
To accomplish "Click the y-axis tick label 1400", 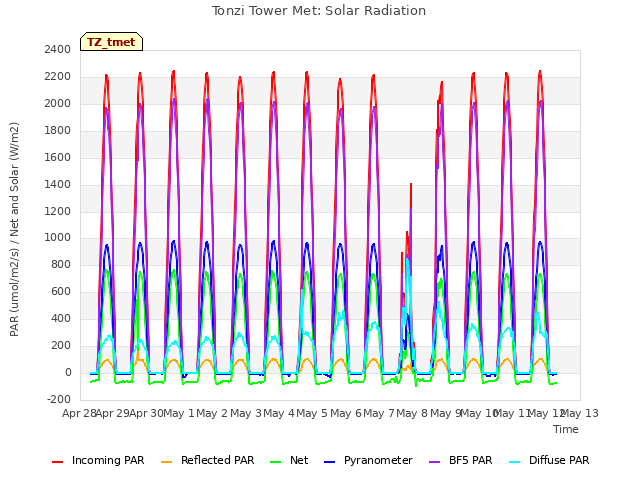I will (x=58, y=184).
